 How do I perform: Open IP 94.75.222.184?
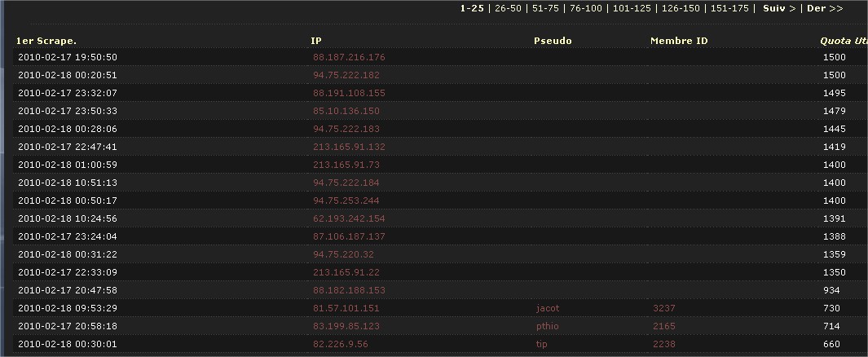(x=346, y=182)
